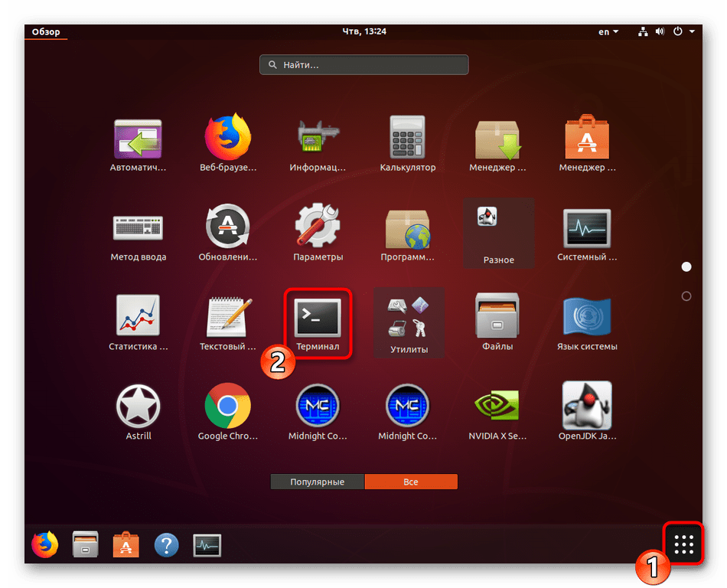The image size is (727, 588).
Task: Expand the Разное app folder
Action: pos(498,232)
